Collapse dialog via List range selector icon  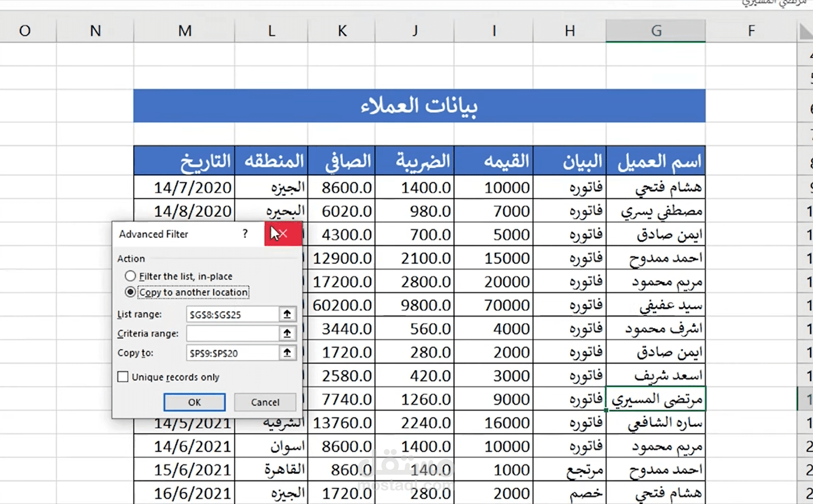(x=287, y=314)
